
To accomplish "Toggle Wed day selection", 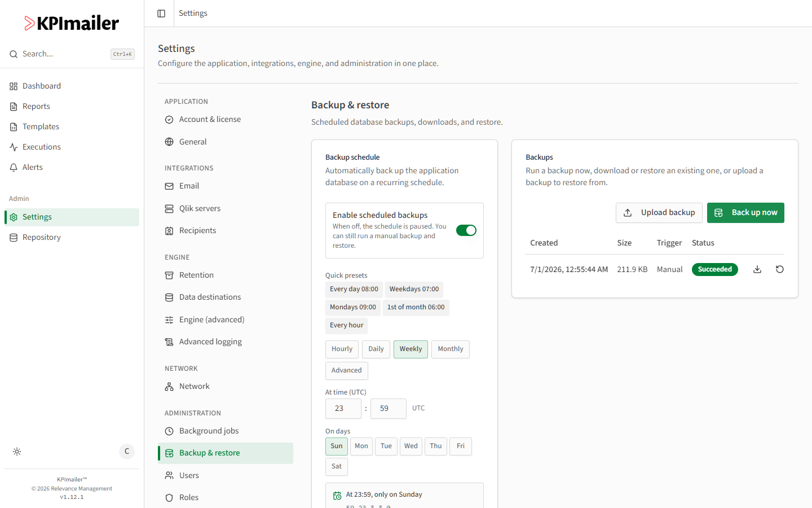I will pos(411,446).
